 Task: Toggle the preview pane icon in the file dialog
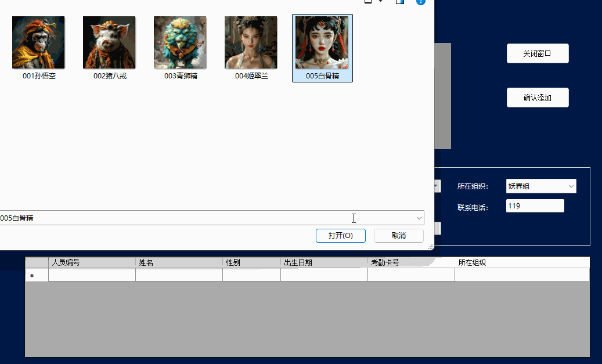point(399,2)
